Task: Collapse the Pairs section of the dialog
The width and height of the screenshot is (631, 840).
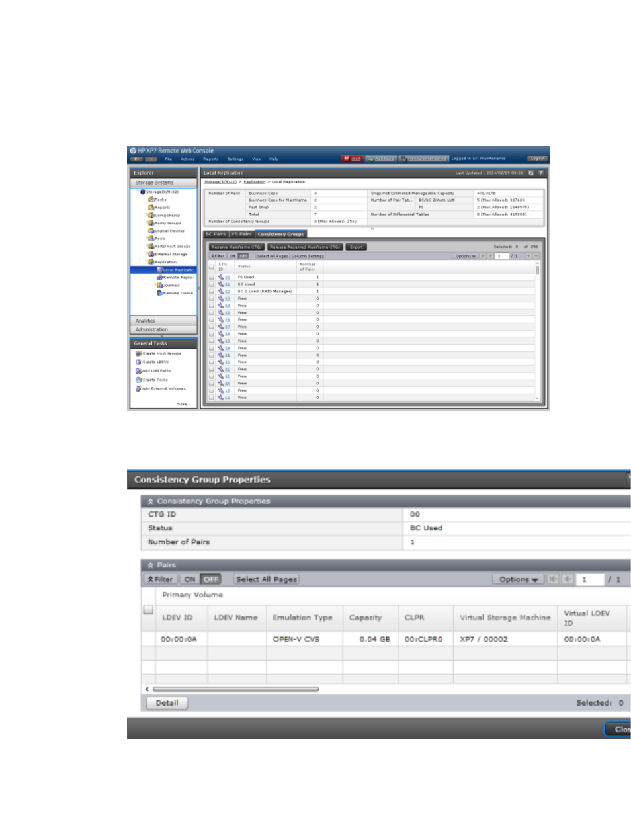Action: (151, 566)
